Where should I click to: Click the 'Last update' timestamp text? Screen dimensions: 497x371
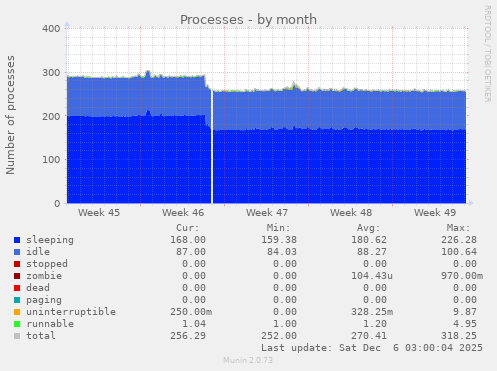click(x=372, y=348)
